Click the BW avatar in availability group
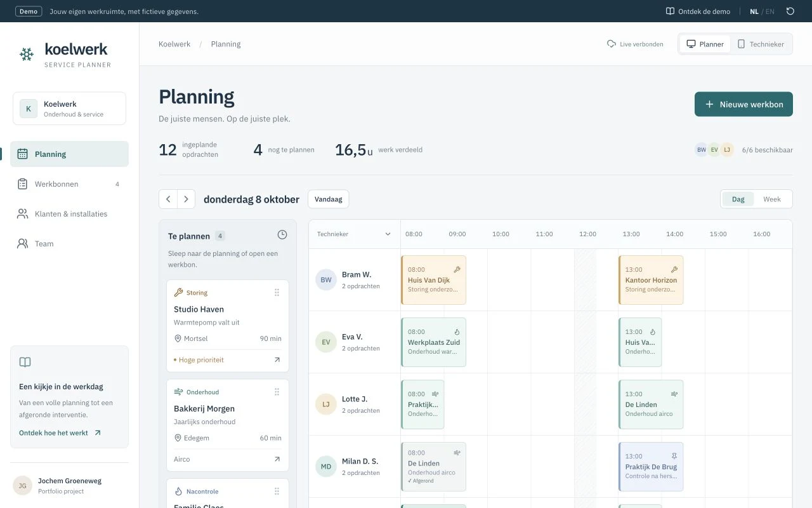This screenshot has height=508, width=812. coord(702,150)
